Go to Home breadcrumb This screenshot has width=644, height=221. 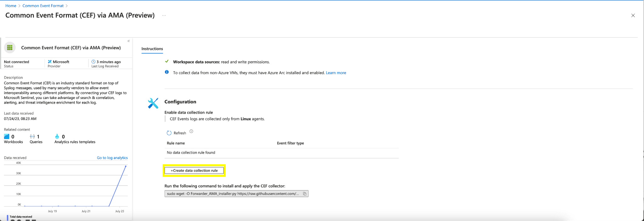tap(11, 6)
